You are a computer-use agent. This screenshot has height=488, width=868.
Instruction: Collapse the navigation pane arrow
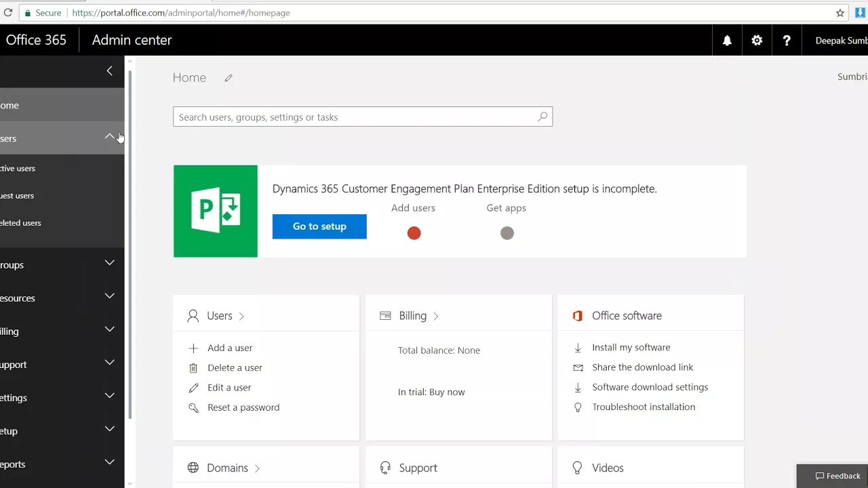pyautogui.click(x=110, y=70)
